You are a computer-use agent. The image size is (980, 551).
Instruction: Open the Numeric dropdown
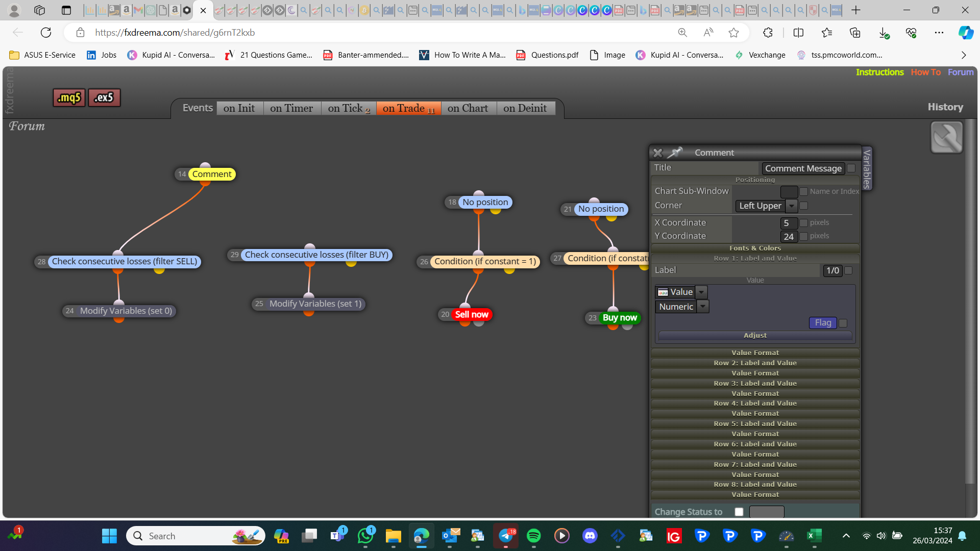pos(703,307)
